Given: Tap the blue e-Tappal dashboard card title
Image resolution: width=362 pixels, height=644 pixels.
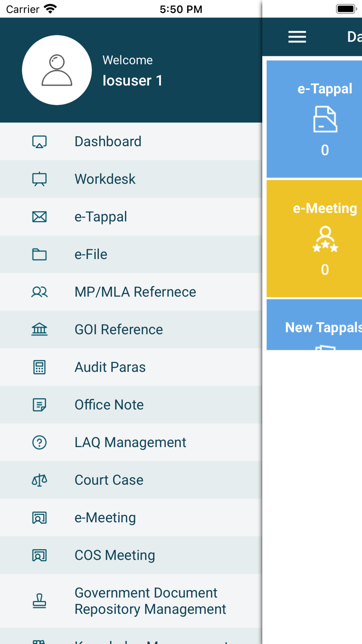Looking at the screenshot, I should [x=325, y=89].
